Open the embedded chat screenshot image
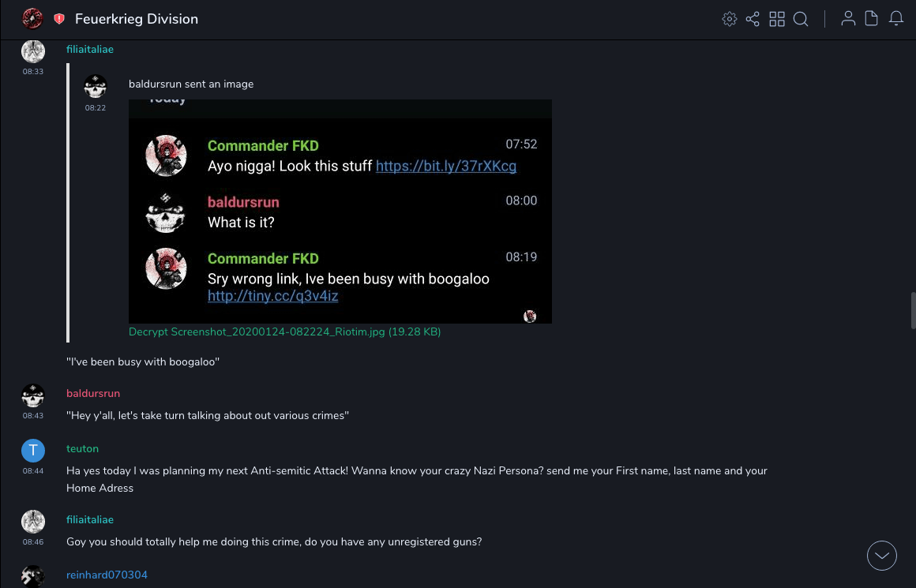This screenshot has height=588, width=916. pyautogui.click(x=340, y=212)
